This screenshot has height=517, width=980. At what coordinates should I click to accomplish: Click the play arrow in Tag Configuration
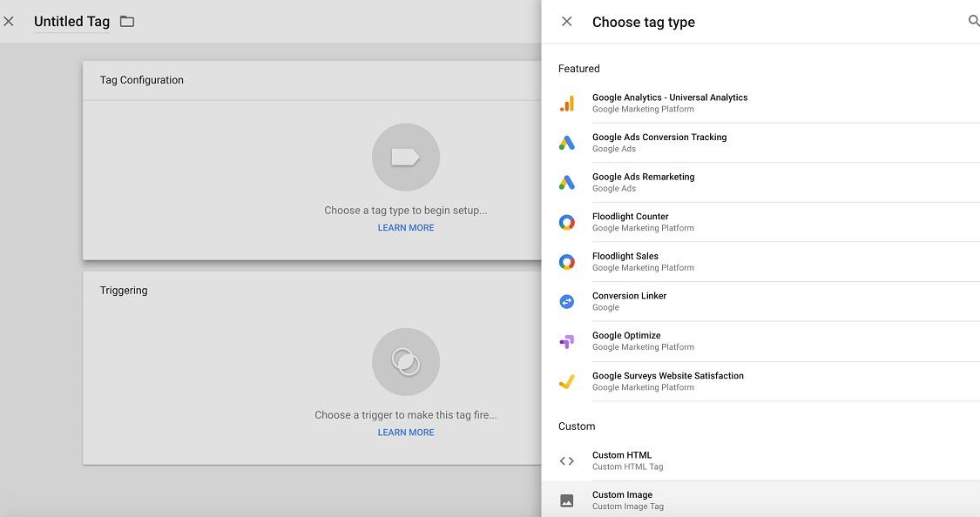coord(406,157)
